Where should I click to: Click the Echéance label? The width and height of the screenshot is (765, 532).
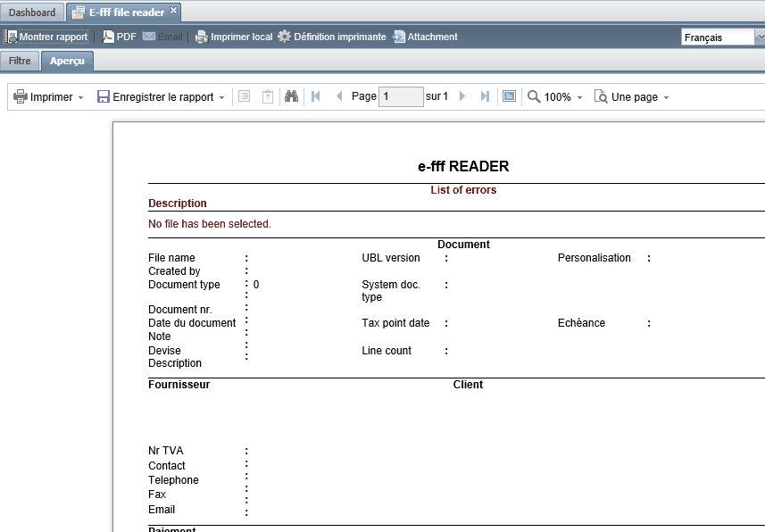(581, 323)
